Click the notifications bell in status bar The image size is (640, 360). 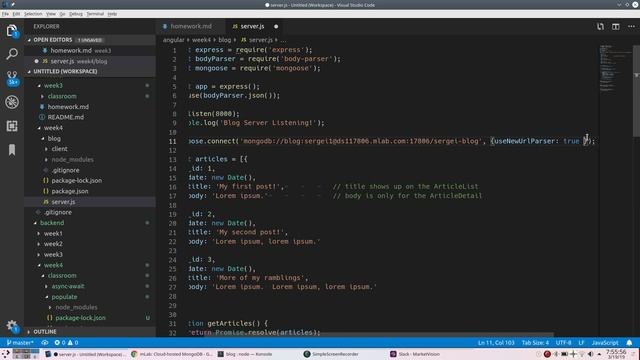629,342
